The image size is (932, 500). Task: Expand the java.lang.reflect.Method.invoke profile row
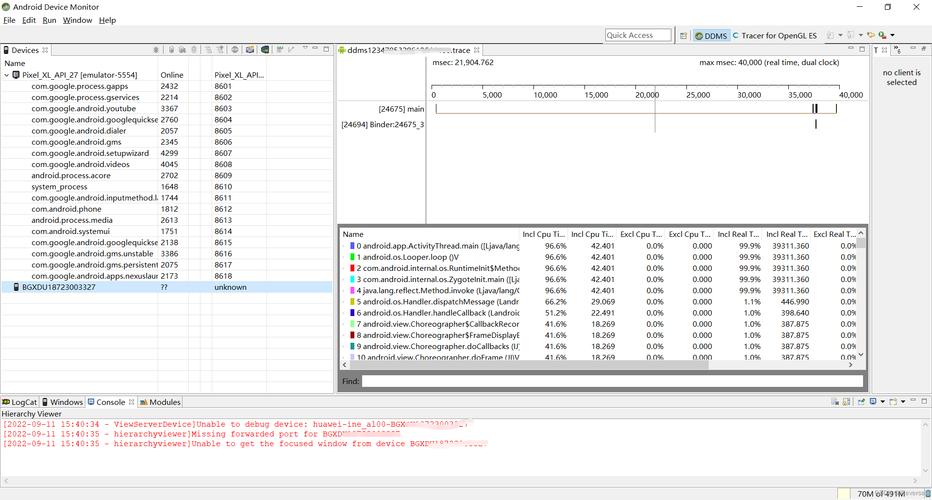point(344,291)
